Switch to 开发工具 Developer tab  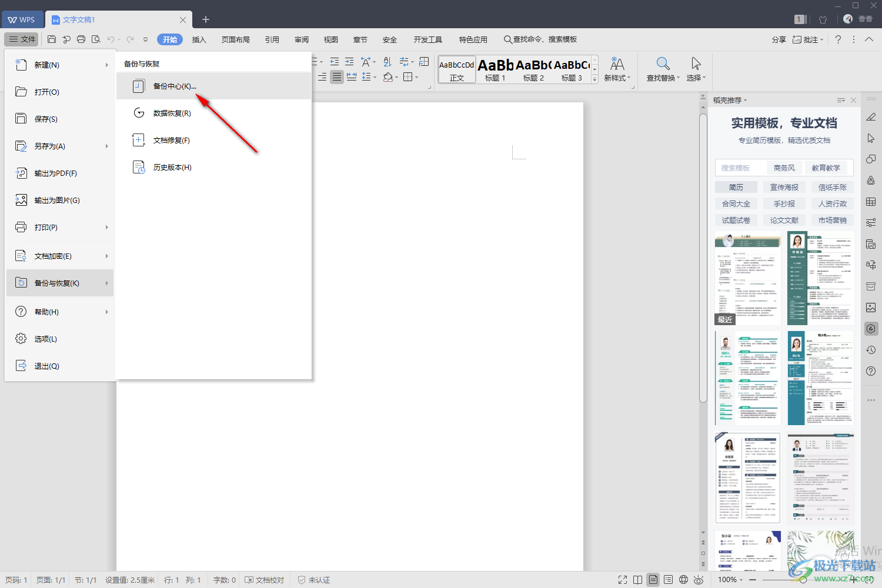428,39
